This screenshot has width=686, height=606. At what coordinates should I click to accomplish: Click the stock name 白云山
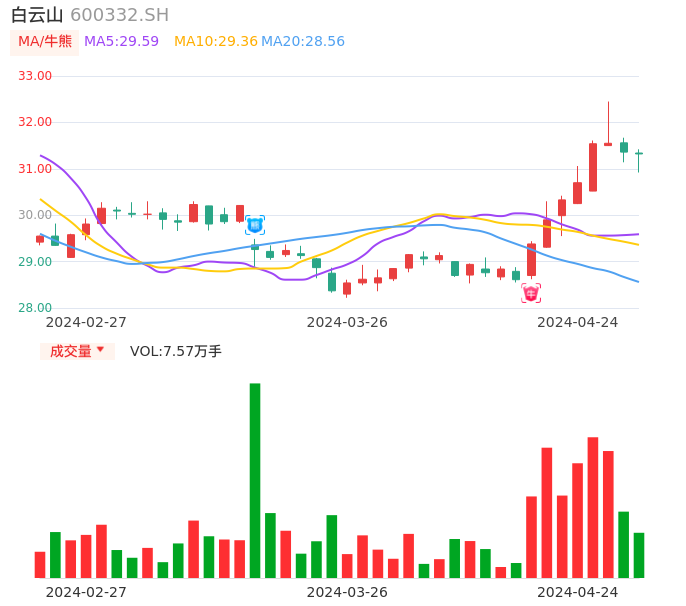(x=37, y=15)
